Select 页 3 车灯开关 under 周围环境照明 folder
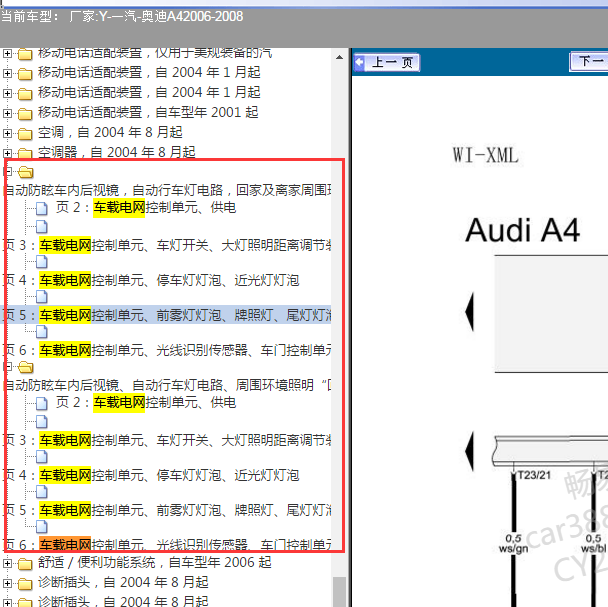Screen dimensions: 608x607 coord(167,441)
